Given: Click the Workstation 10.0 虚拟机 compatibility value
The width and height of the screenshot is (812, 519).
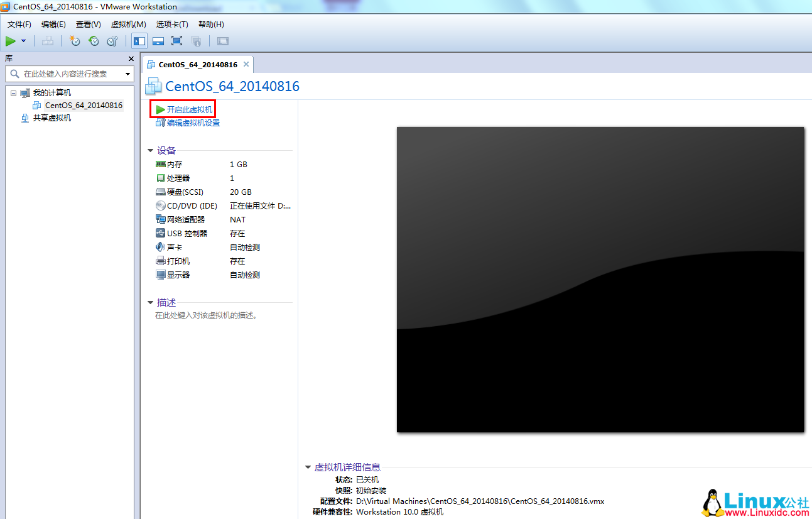Looking at the screenshot, I should (x=399, y=511).
